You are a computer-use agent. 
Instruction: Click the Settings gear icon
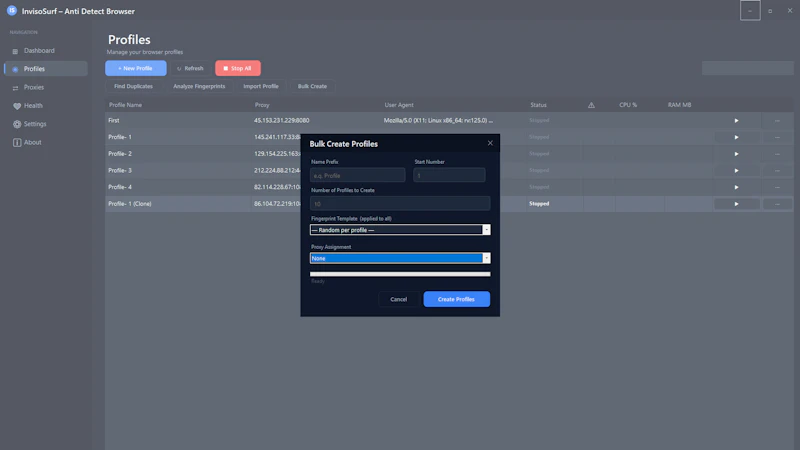point(17,124)
